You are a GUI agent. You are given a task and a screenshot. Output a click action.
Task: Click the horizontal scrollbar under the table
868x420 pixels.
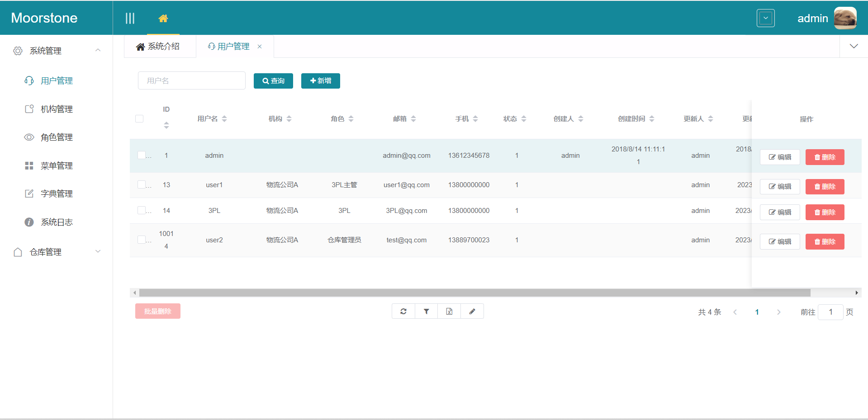point(474,293)
